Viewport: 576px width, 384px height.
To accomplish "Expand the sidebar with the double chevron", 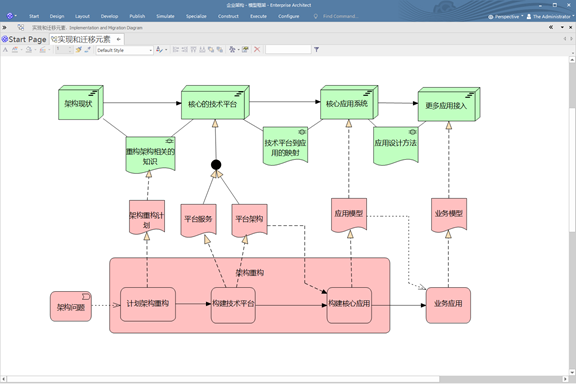I will (4, 28).
